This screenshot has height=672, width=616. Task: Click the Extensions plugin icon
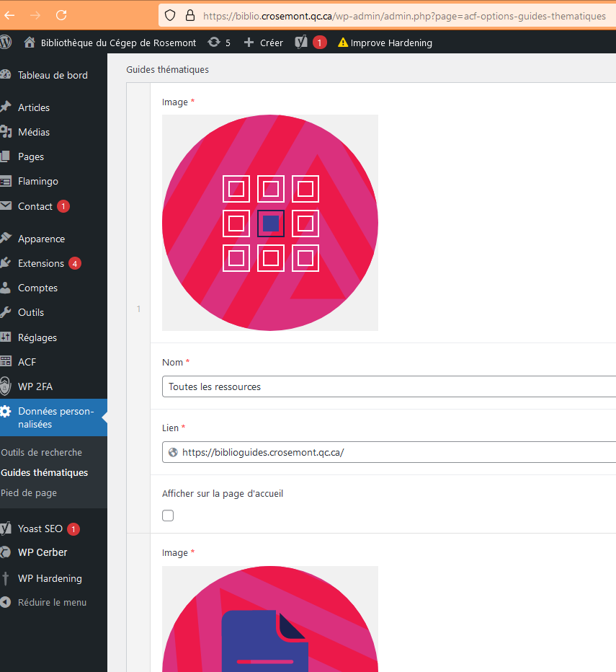pyautogui.click(x=6, y=263)
